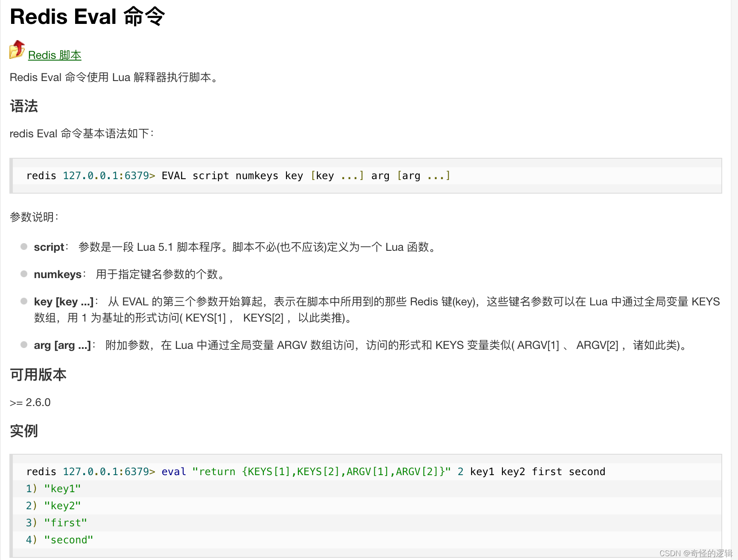
Task: Click the bold arg [arg ...] term
Action: point(62,345)
